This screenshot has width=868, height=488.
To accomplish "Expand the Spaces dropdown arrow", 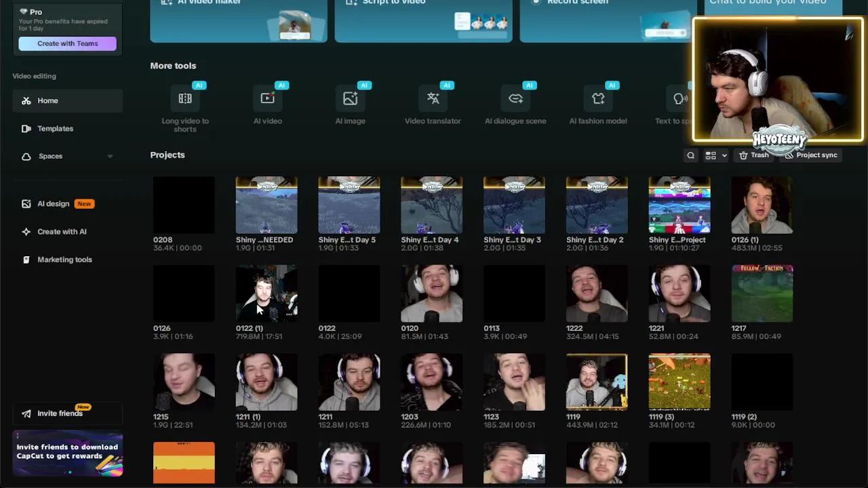I will point(110,157).
